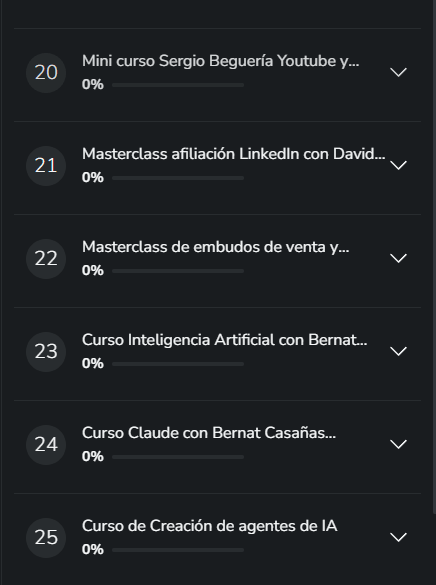Expand Masterclass afiliación LinkedIn chevron
The height and width of the screenshot is (585, 436).
[398, 165]
